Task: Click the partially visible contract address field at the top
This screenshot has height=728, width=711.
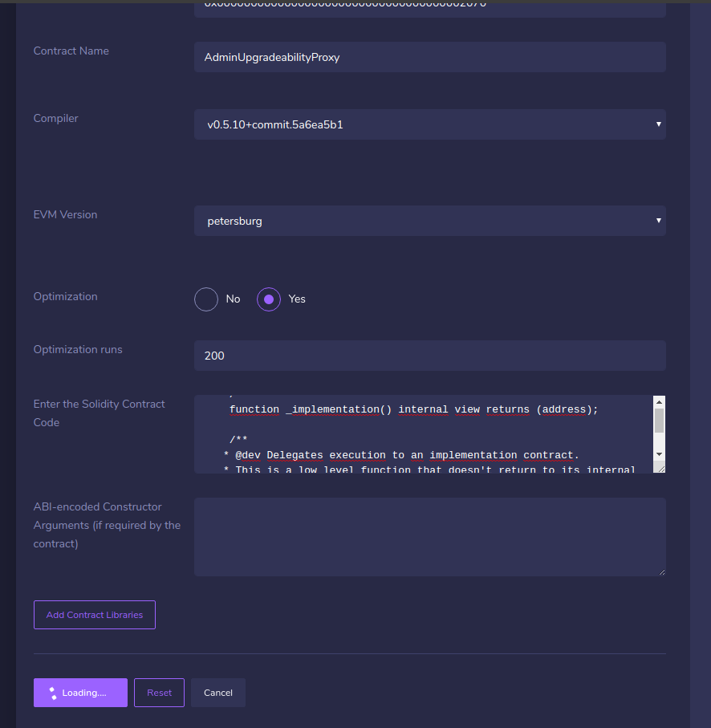Action: 430,9
